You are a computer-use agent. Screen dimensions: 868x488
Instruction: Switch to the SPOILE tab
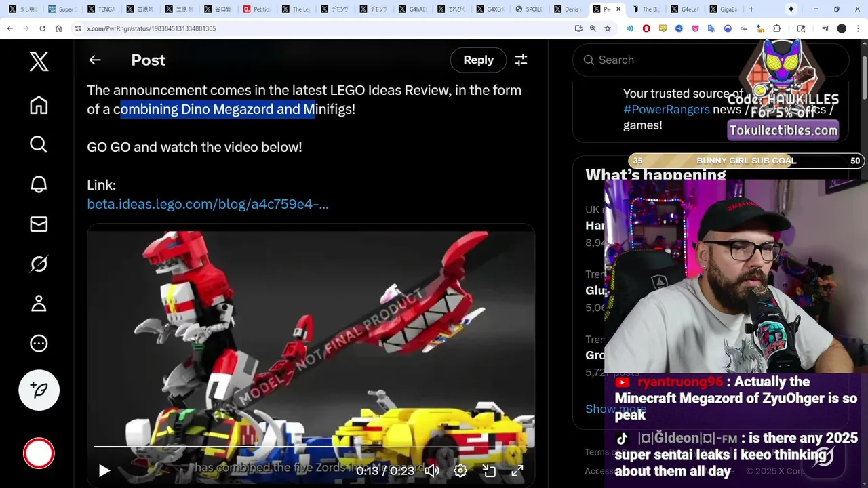pyautogui.click(x=530, y=9)
